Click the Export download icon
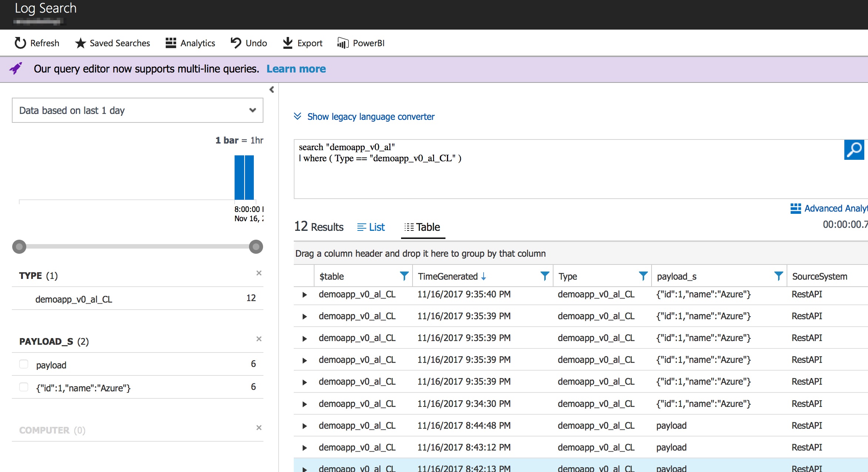868x472 pixels. 287,43
